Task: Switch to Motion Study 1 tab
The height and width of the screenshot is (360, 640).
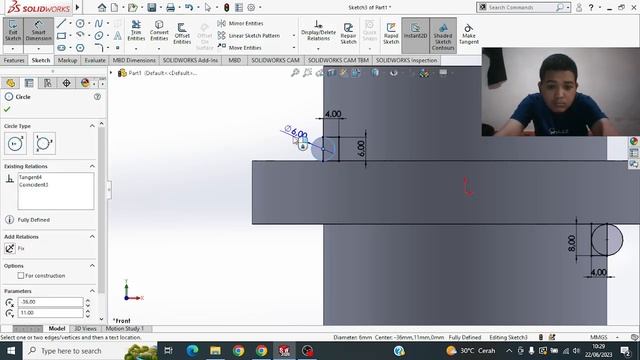Action: [125, 328]
